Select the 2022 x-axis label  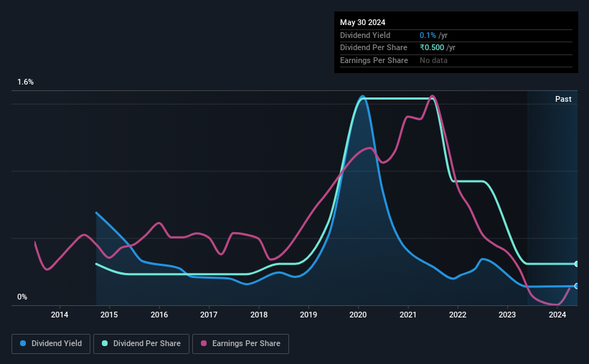point(458,315)
